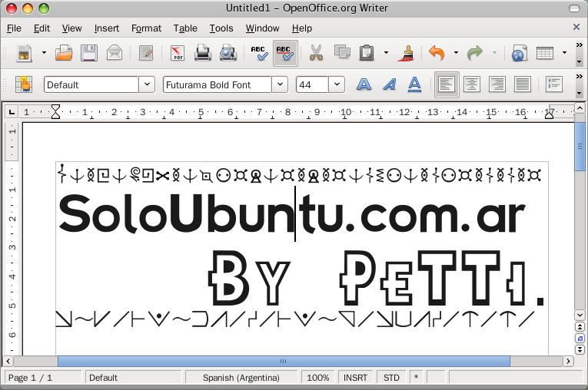Expand the New document dropdown arrow

pos(44,53)
